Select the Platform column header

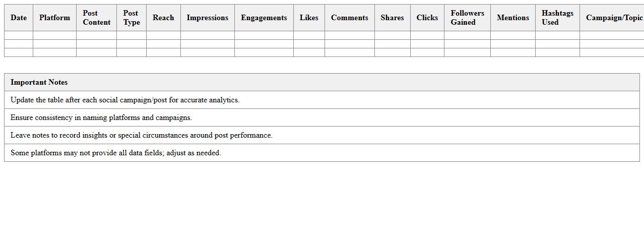click(54, 18)
